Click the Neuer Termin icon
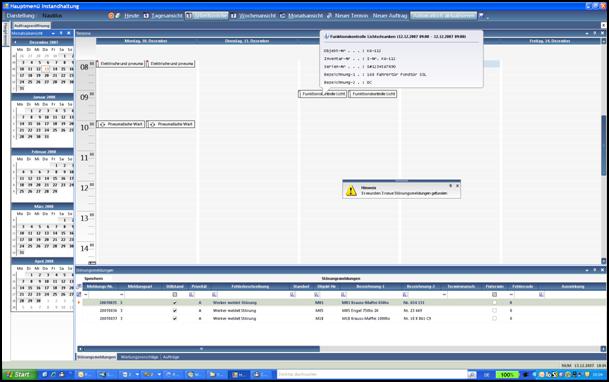 [x=329, y=16]
